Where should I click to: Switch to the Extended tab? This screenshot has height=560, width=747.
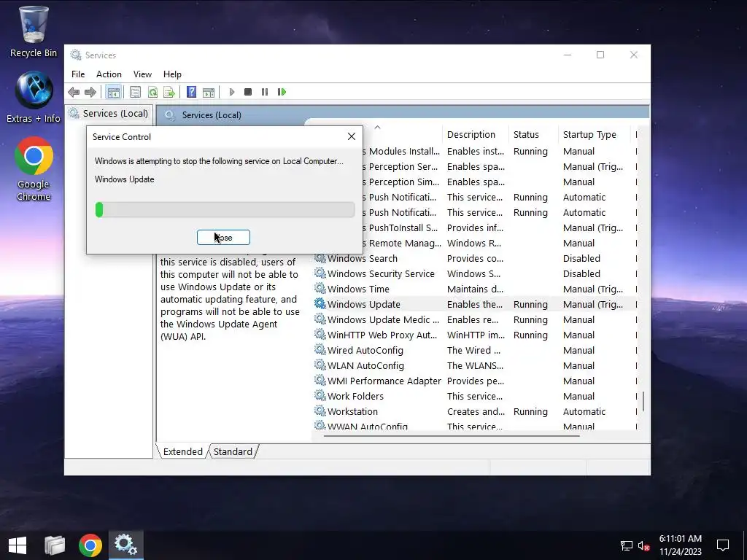click(183, 451)
